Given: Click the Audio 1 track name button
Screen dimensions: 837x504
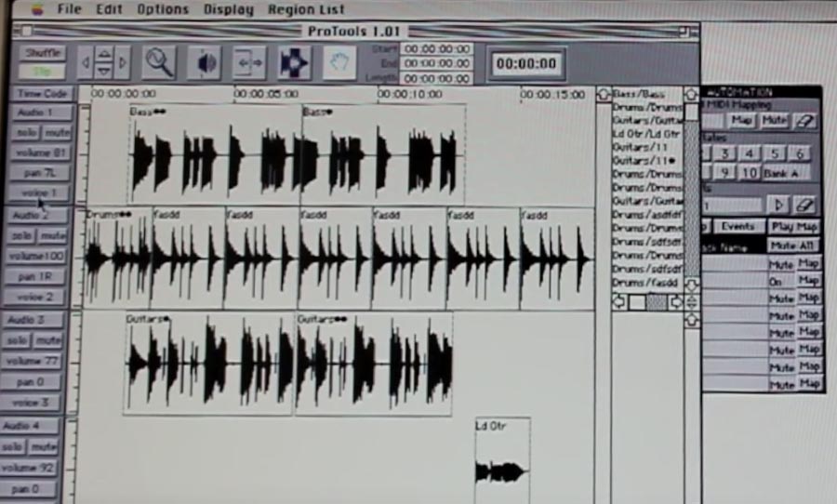Looking at the screenshot, I should [41, 113].
